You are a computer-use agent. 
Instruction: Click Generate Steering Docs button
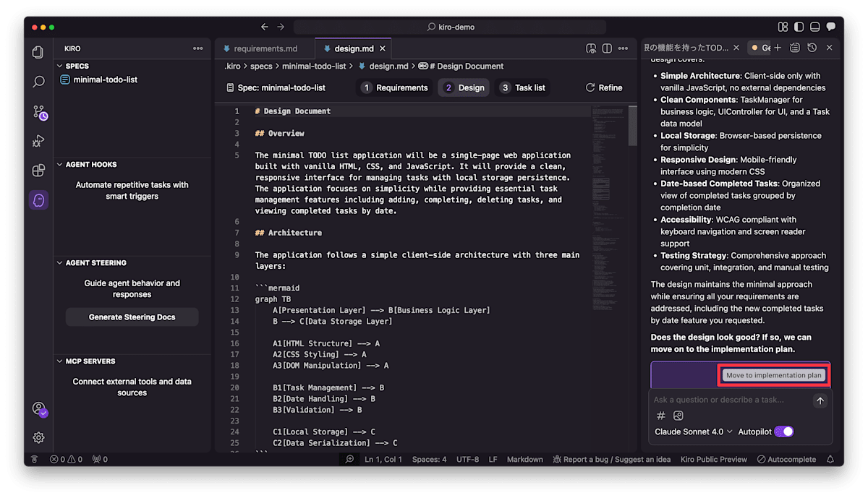132,317
